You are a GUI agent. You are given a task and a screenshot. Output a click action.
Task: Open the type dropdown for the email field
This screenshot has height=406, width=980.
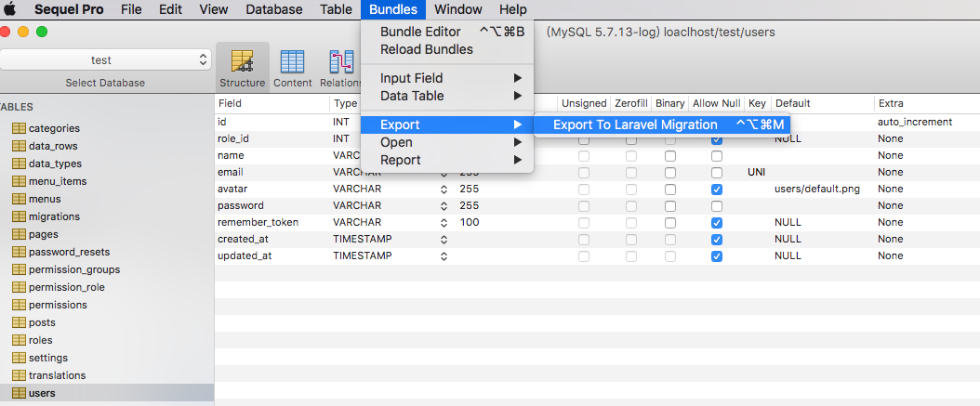[444, 173]
